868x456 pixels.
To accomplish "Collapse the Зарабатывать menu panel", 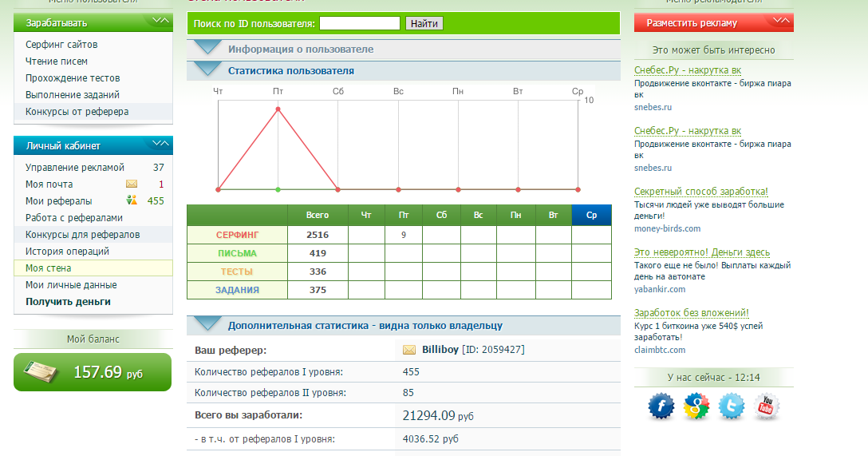I will click(161, 20).
